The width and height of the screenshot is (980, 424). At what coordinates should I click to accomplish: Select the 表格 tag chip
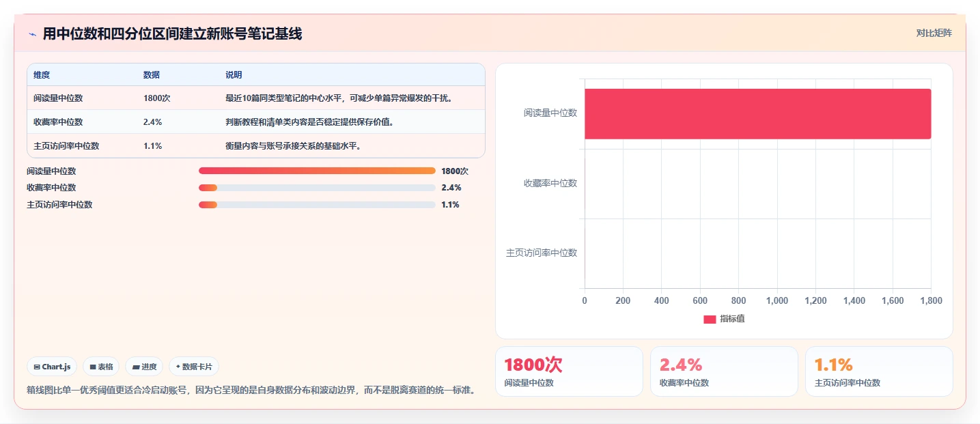coord(101,367)
